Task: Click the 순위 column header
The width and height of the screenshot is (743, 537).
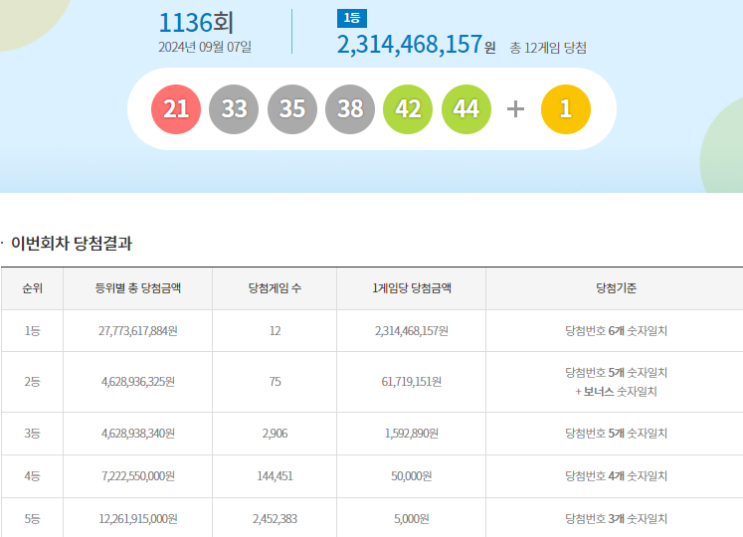Action: pos(32,288)
